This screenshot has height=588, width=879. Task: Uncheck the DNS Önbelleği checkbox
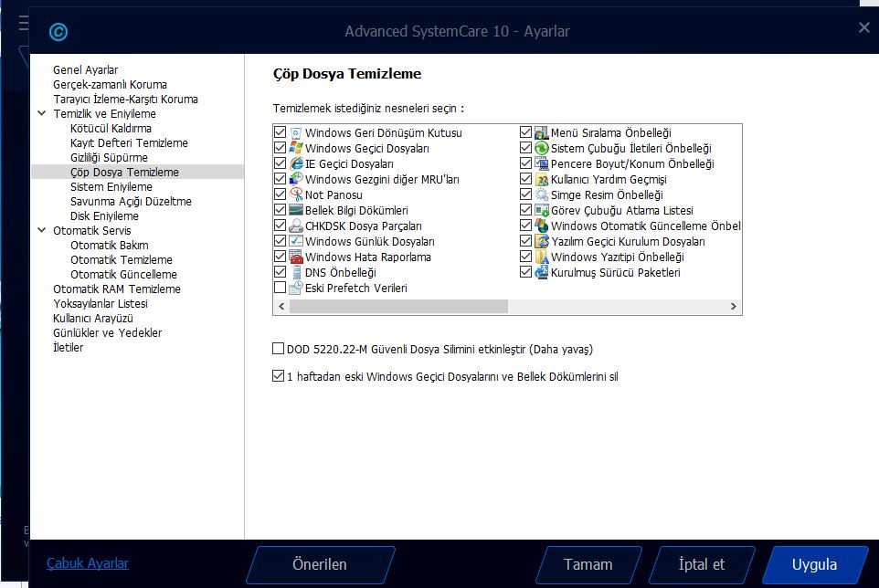click(x=281, y=271)
